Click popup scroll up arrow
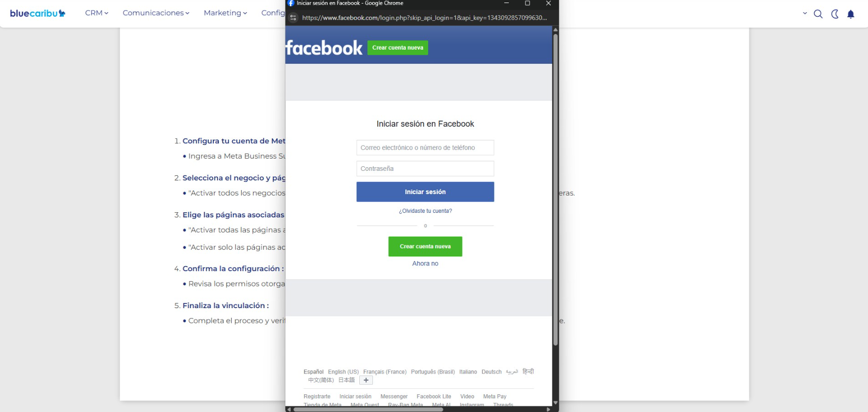This screenshot has height=412, width=868. [555, 30]
